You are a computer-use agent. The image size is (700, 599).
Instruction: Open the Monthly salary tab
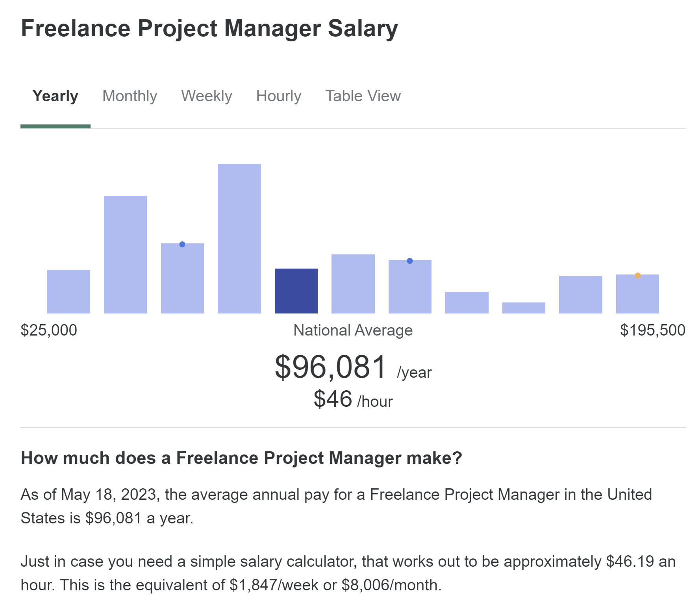coord(130,96)
